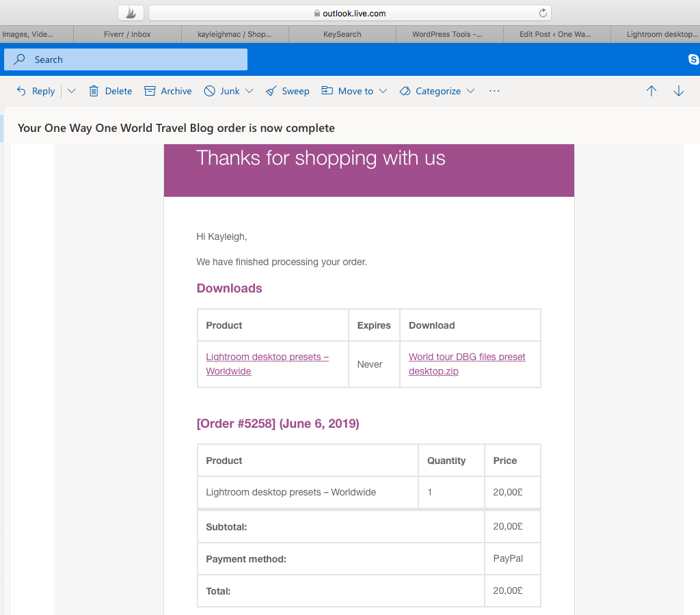Switch to the KeySearch browser tab

[x=342, y=34]
